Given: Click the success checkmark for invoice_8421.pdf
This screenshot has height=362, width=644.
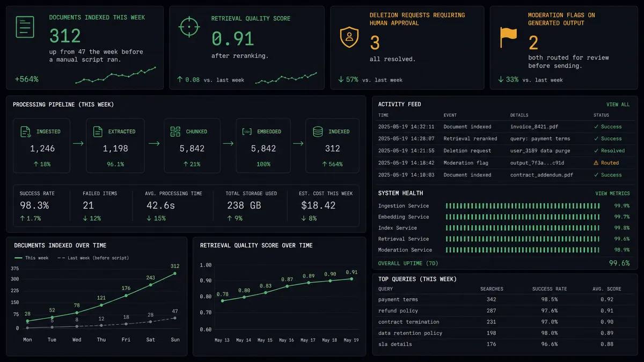Looking at the screenshot, I should tap(596, 127).
